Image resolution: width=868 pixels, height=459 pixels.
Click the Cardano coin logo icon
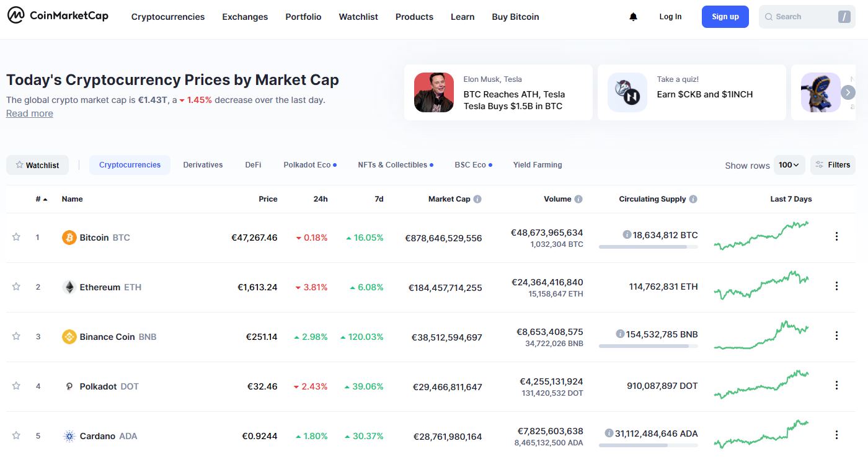(x=69, y=436)
